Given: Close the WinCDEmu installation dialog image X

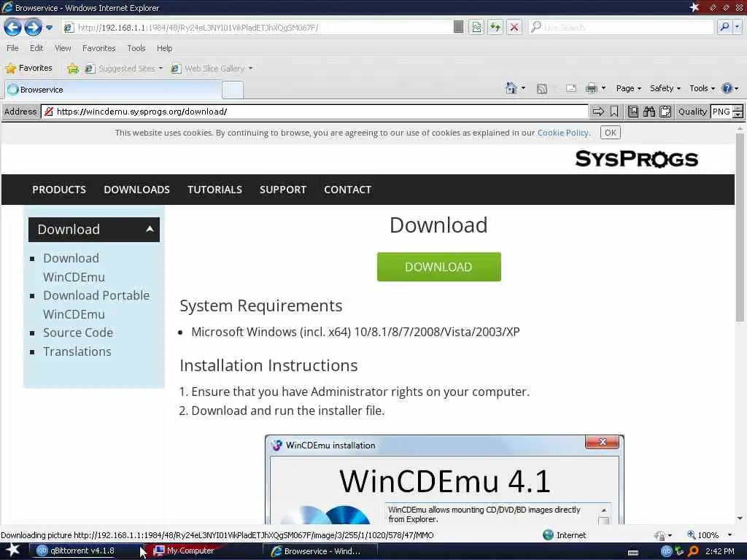Looking at the screenshot, I should pos(602,442).
